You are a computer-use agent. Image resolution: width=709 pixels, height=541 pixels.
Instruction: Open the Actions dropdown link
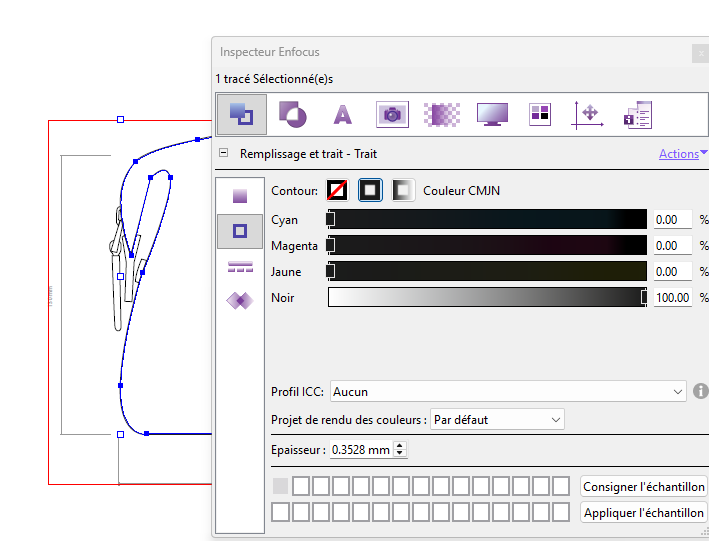[x=682, y=154]
